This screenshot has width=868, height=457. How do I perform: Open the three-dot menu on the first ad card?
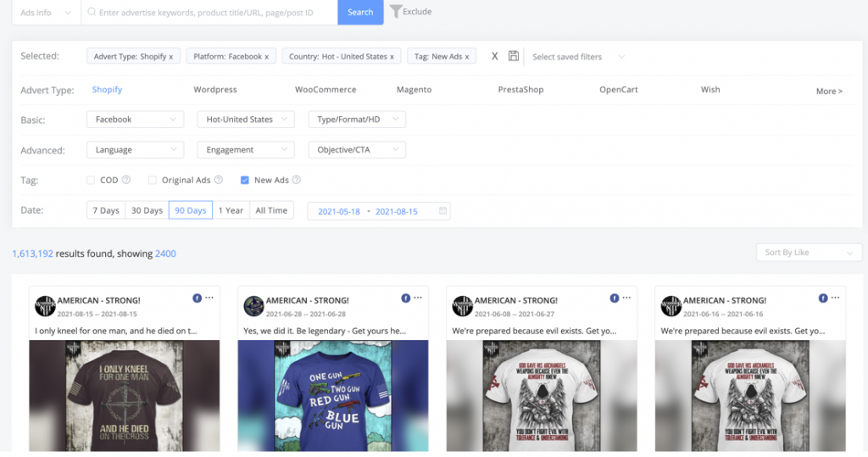coord(209,298)
